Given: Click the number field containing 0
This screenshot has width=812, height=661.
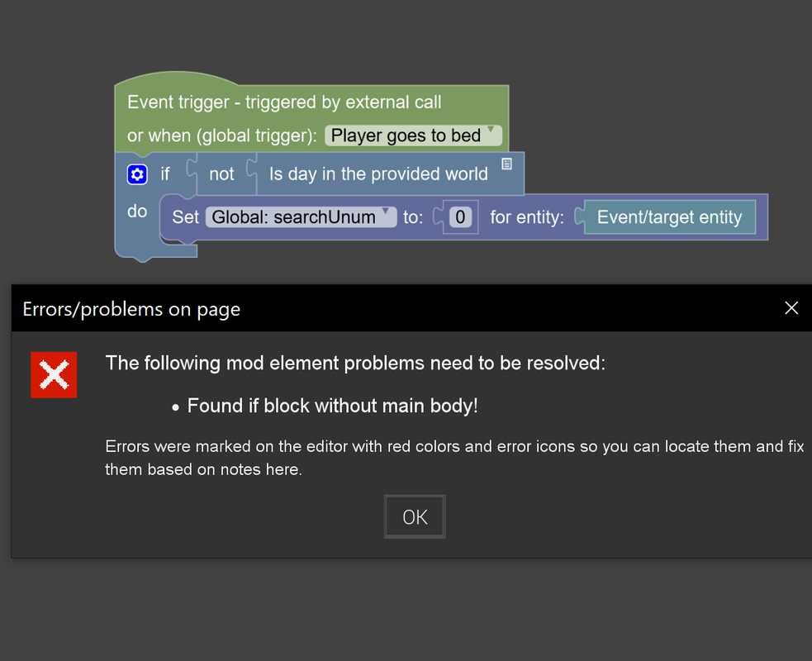Looking at the screenshot, I should coord(460,217).
